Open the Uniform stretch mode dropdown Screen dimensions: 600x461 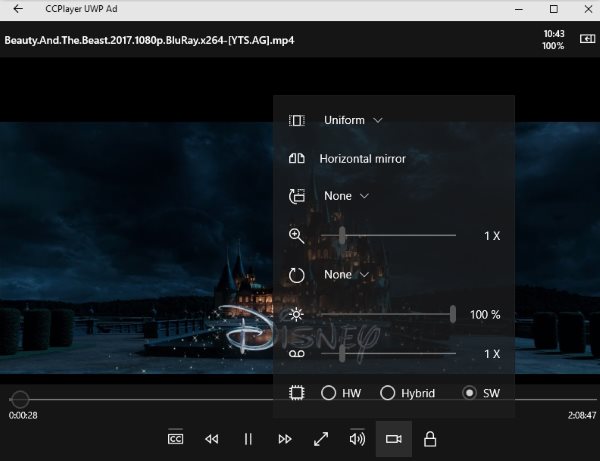click(x=353, y=120)
